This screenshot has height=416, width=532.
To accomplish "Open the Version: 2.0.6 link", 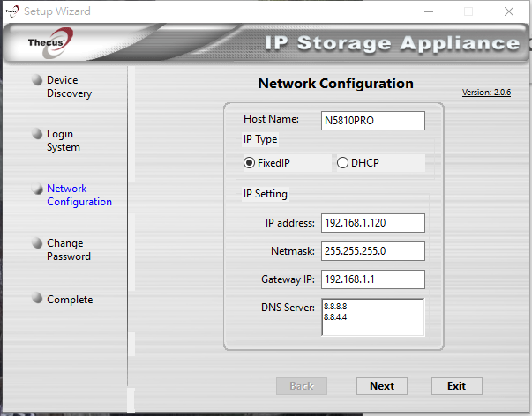I will coord(486,93).
